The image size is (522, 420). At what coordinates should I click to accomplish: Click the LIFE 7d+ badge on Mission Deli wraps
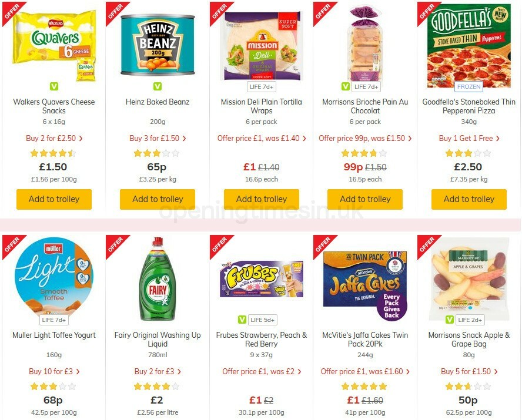point(261,86)
